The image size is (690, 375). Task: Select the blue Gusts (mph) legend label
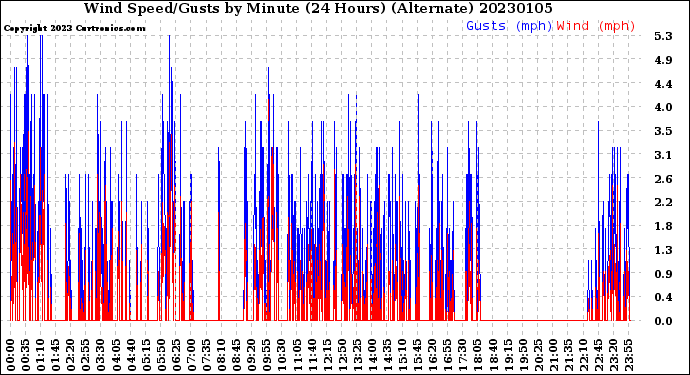click(509, 26)
